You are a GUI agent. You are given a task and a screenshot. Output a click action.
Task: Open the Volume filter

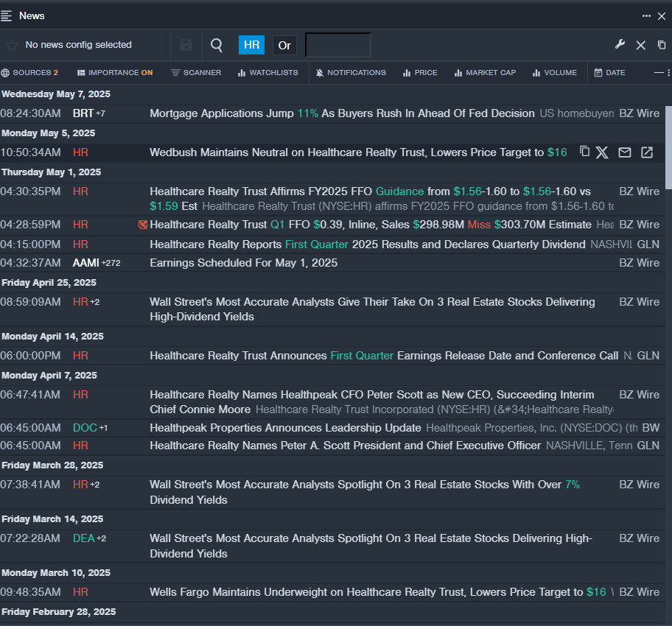point(555,73)
